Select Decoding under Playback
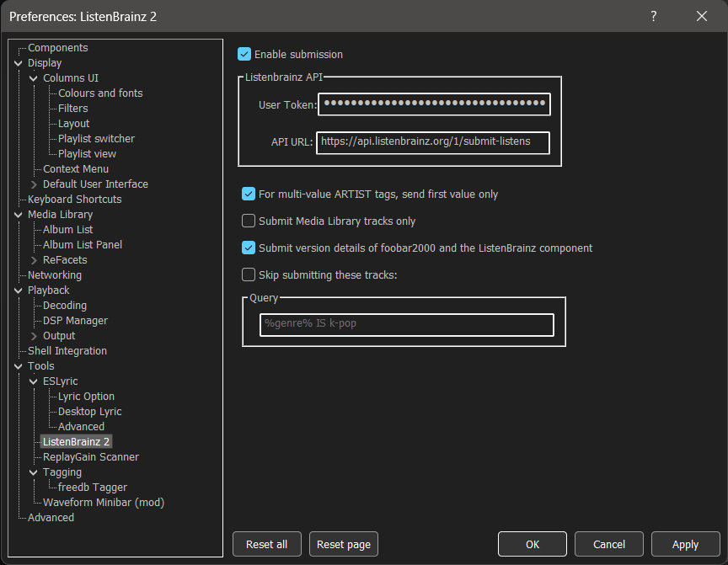Image resolution: width=728 pixels, height=565 pixels. pos(65,306)
